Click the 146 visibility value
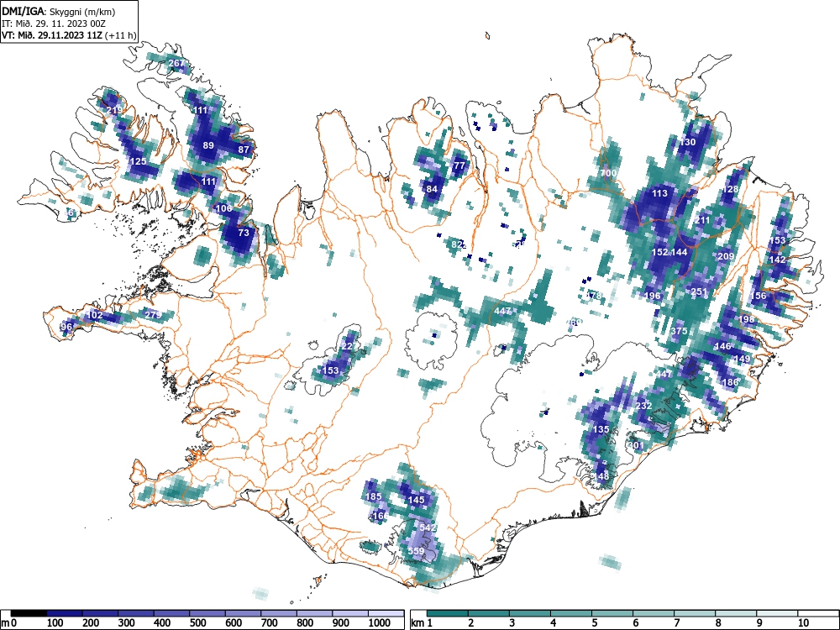Image resolution: width=840 pixels, height=630 pixels. 722,346
